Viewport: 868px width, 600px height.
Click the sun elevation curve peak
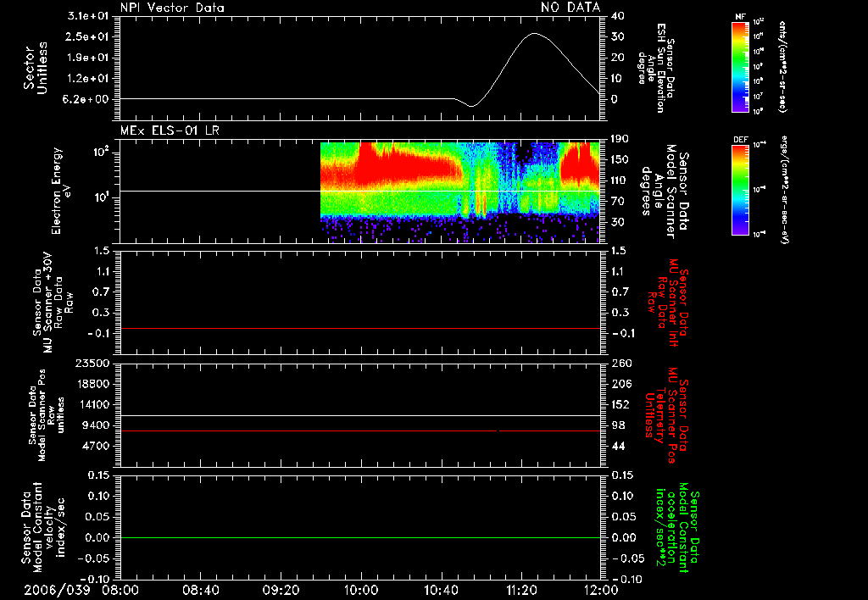(x=534, y=34)
